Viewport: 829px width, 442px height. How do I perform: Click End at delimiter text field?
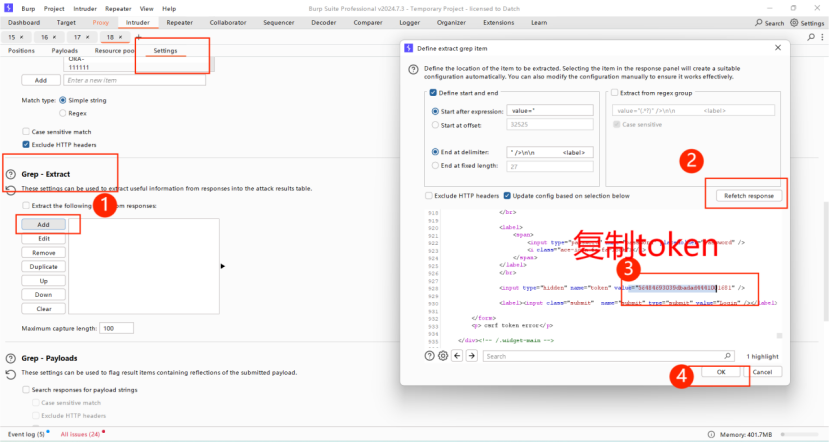[550, 152]
